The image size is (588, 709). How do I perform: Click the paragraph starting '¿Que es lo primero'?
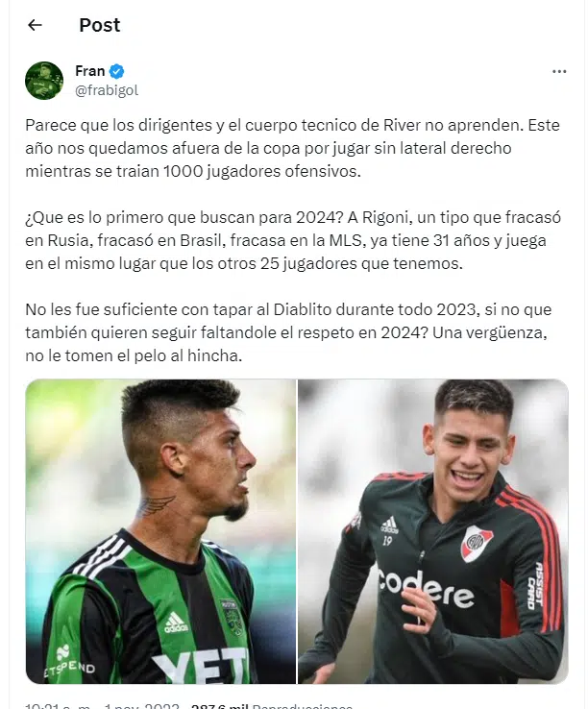point(293,240)
